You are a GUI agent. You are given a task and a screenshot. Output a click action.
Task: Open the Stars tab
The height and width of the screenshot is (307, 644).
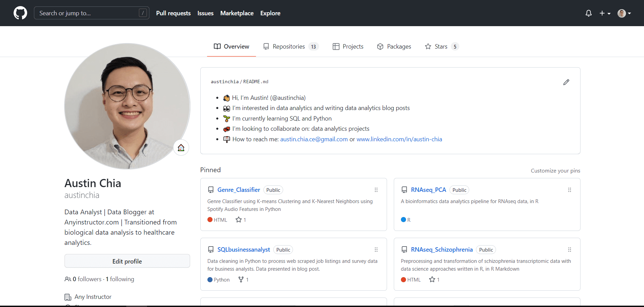[441, 47]
